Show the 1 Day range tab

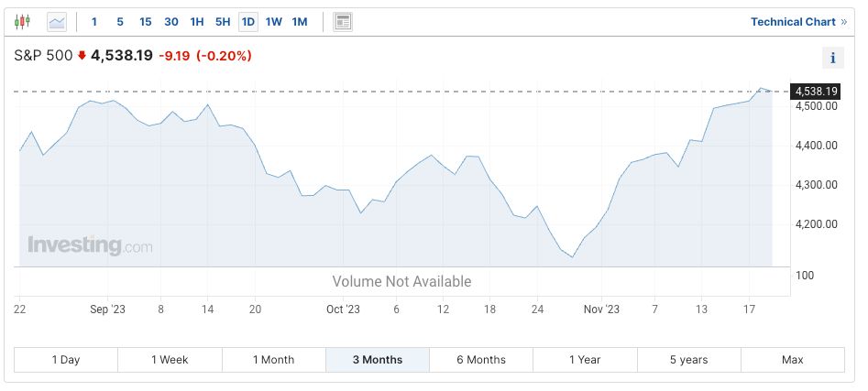click(66, 360)
